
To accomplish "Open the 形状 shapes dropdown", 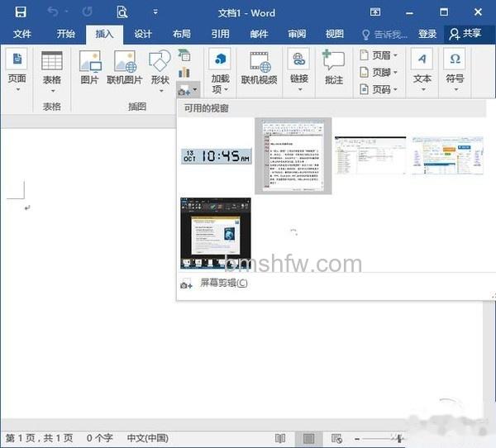I will (160, 71).
